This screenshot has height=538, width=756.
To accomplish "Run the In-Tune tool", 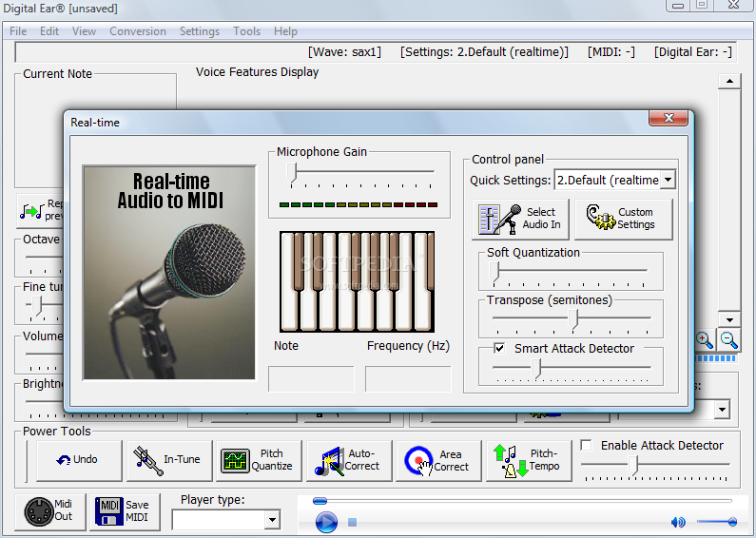I will pos(169,460).
